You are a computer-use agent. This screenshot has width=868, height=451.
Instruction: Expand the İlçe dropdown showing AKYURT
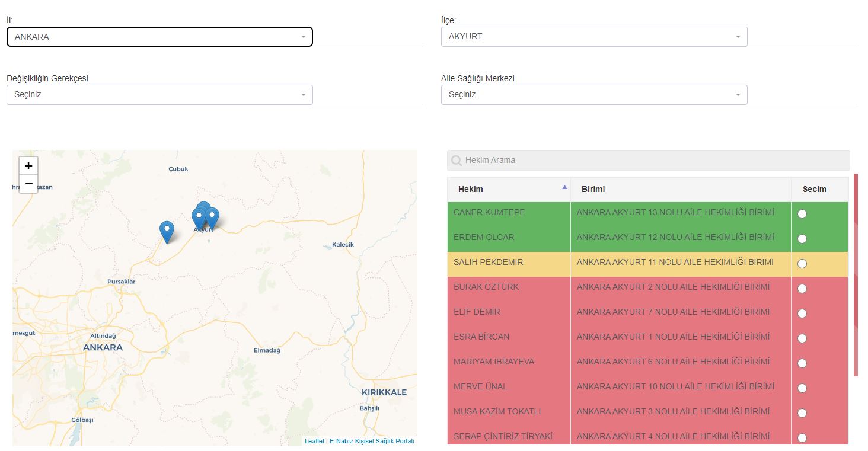(594, 37)
